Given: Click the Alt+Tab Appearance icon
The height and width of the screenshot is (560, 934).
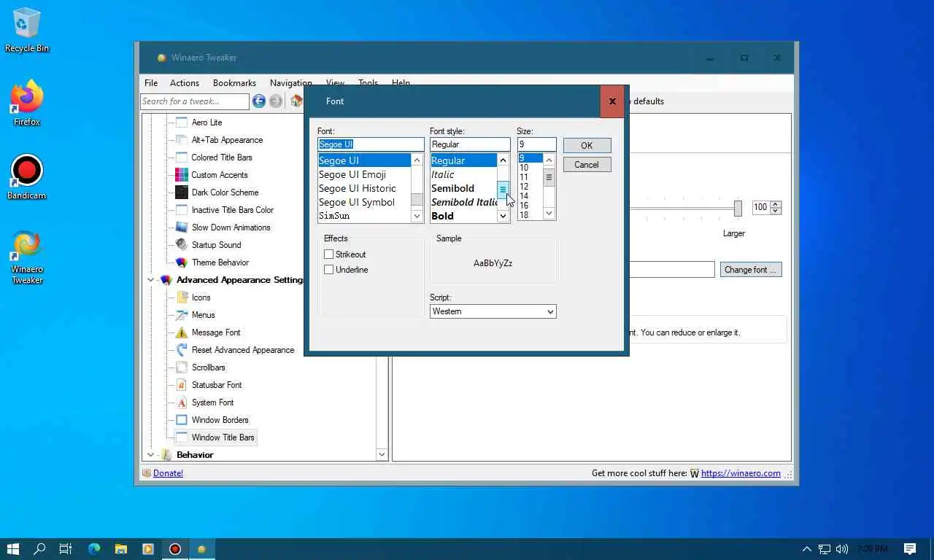Looking at the screenshot, I should tap(182, 140).
